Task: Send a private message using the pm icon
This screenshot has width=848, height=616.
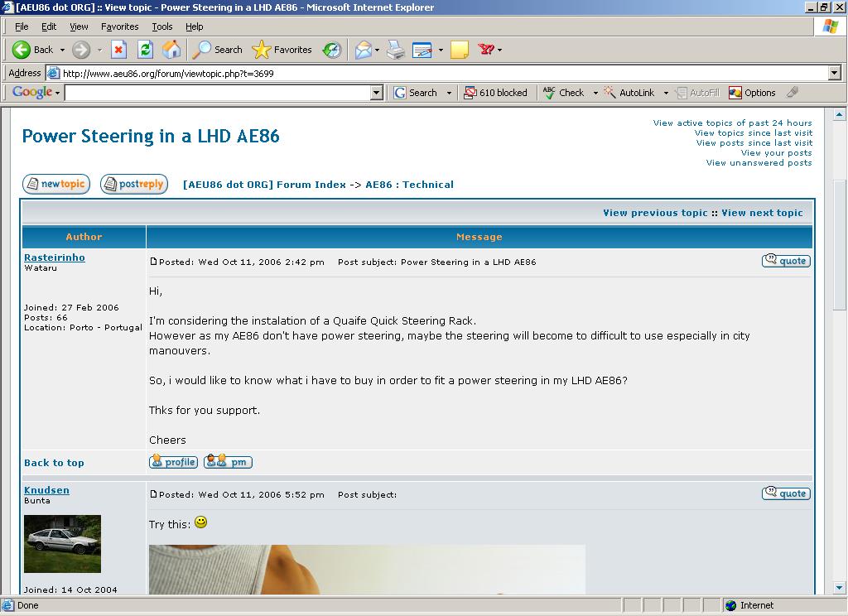Action: point(228,462)
